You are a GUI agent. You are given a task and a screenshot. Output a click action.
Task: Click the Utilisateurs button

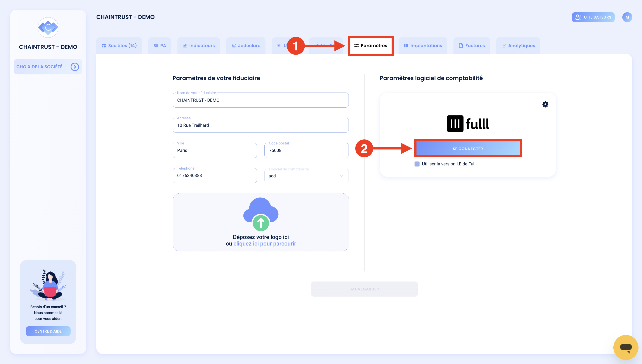click(593, 17)
